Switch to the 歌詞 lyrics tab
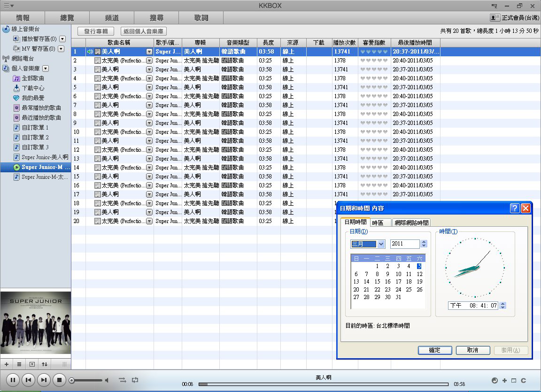The height and width of the screenshot is (392, 541). [x=201, y=18]
